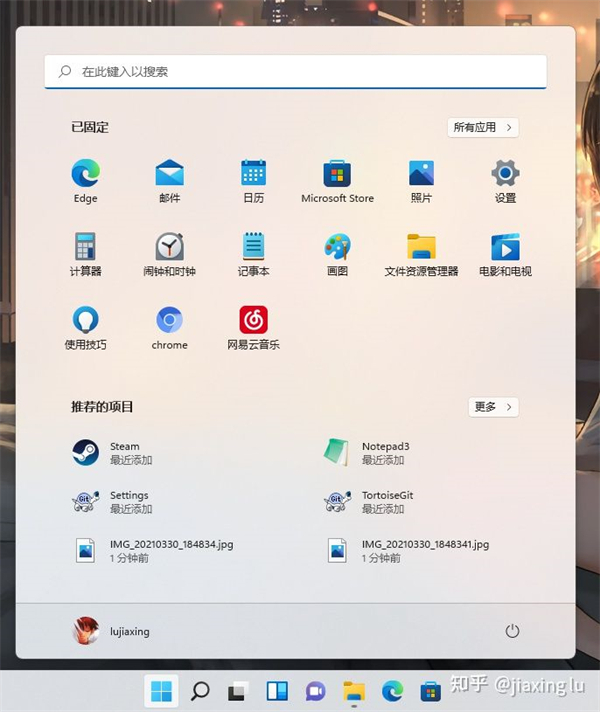Viewport: 600px width, 712px height.
Task: Launch Edge from the taskbar
Action: [x=392, y=692]
